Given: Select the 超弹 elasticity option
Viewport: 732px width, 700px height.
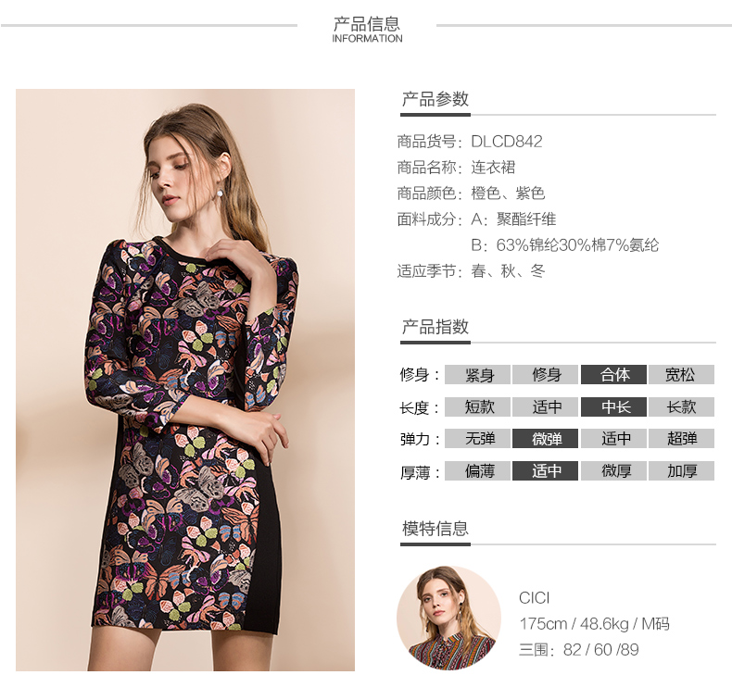Looking at the screenshot, I should 681,438.
